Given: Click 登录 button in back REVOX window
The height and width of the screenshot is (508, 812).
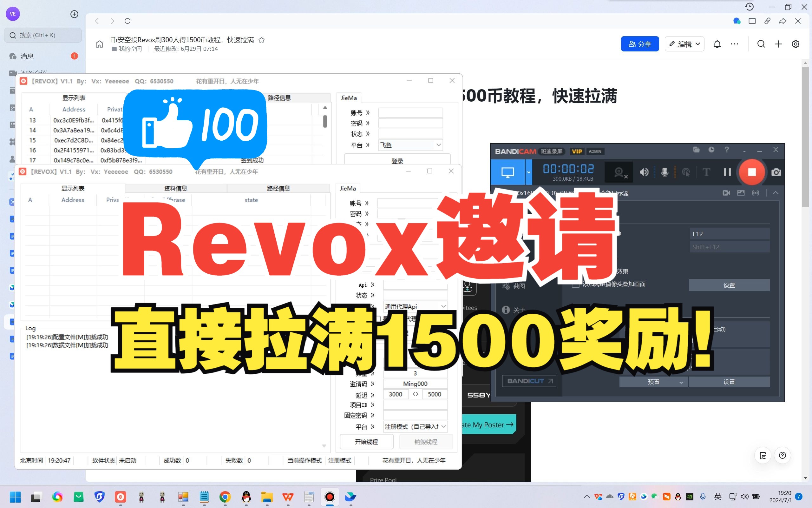Looking at the screenshot, I should click(397, 160).
